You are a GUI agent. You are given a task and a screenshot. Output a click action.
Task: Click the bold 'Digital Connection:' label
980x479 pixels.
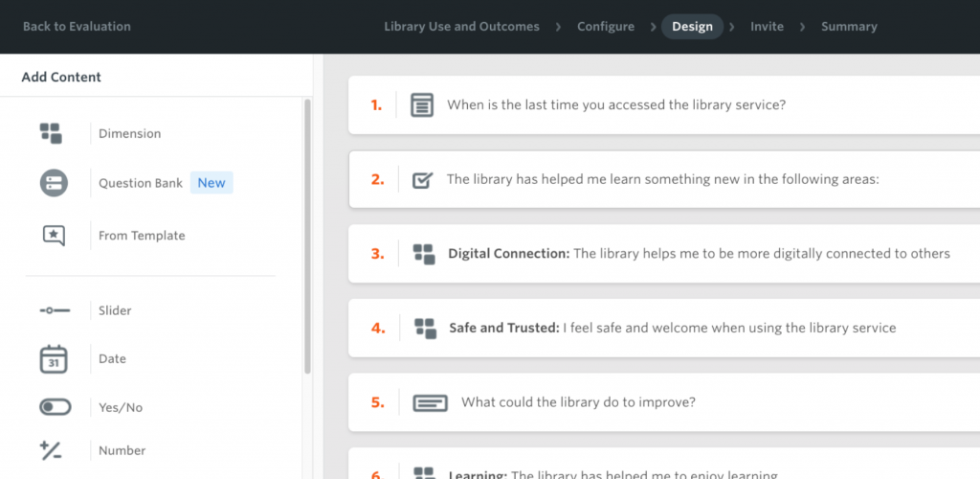pyautogui.click(x=509, y=254)
